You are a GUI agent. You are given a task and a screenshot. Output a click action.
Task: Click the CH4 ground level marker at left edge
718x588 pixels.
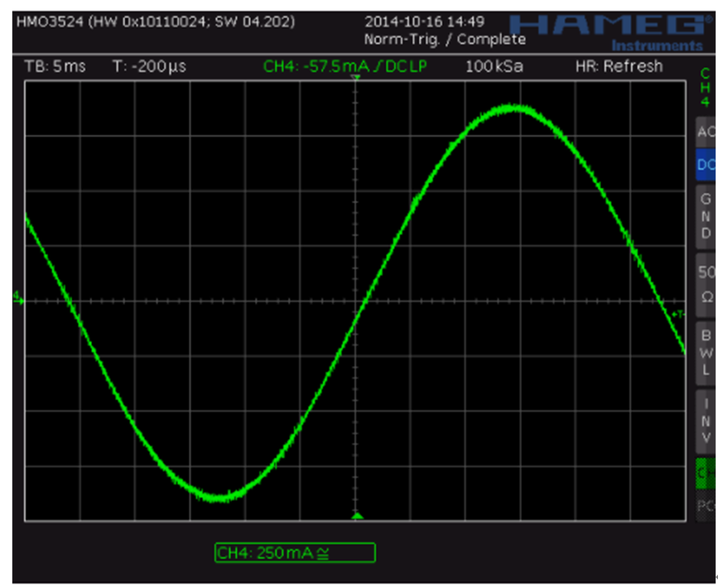(x=19, y=298)
